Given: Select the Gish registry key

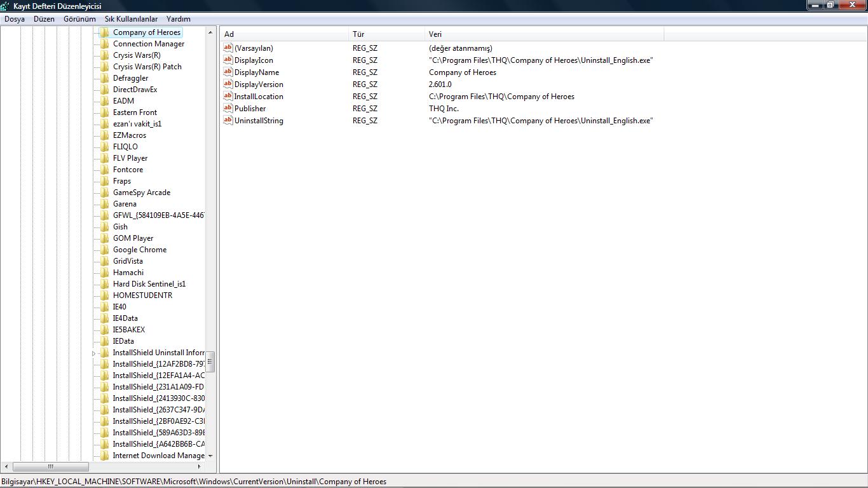Looking at the screenshot, I should pyautogui.click(x=120, y=227).
